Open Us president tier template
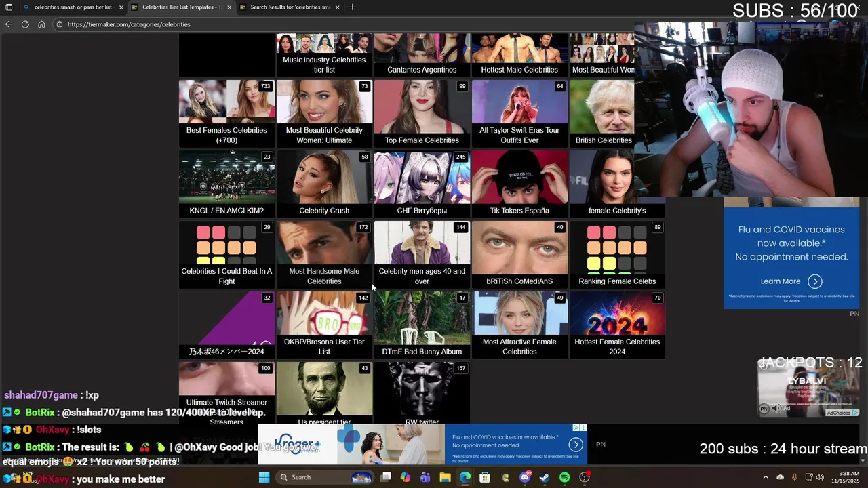This screenshot has width=868, height=488. 324,393
